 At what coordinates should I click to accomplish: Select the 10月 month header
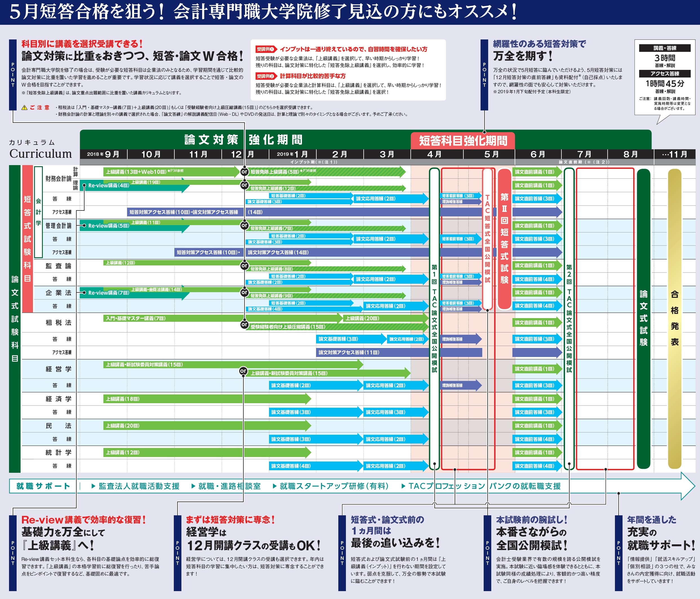tap(151, 154)
